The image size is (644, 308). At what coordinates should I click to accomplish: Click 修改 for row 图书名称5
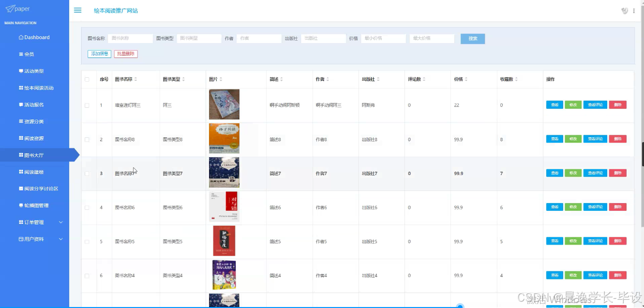point(573,241)
